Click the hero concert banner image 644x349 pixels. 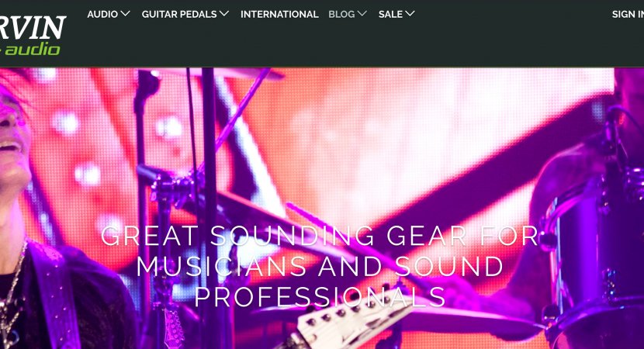click(x=322, y=208)
